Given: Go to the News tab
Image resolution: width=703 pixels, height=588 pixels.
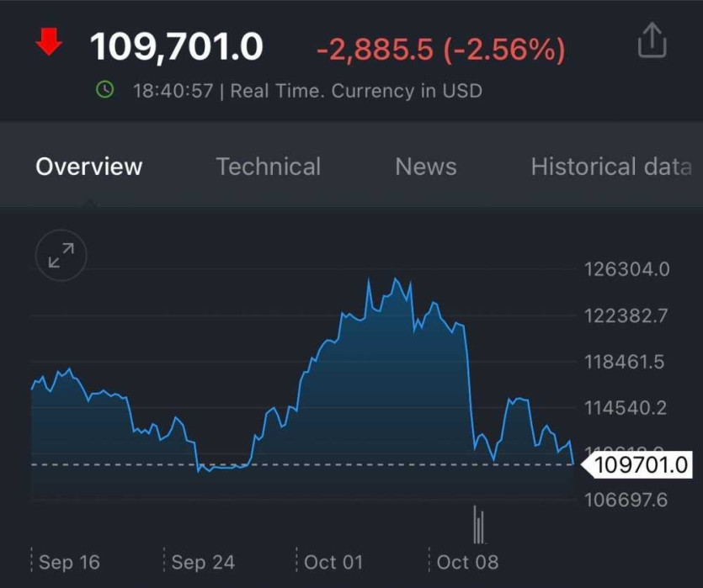Looking at the screenshot, I should click(x=426, y=167).
